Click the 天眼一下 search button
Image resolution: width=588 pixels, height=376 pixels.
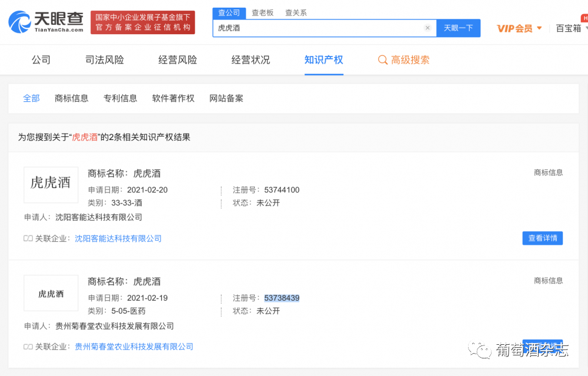pyautogui.click(x=458, y=28)
